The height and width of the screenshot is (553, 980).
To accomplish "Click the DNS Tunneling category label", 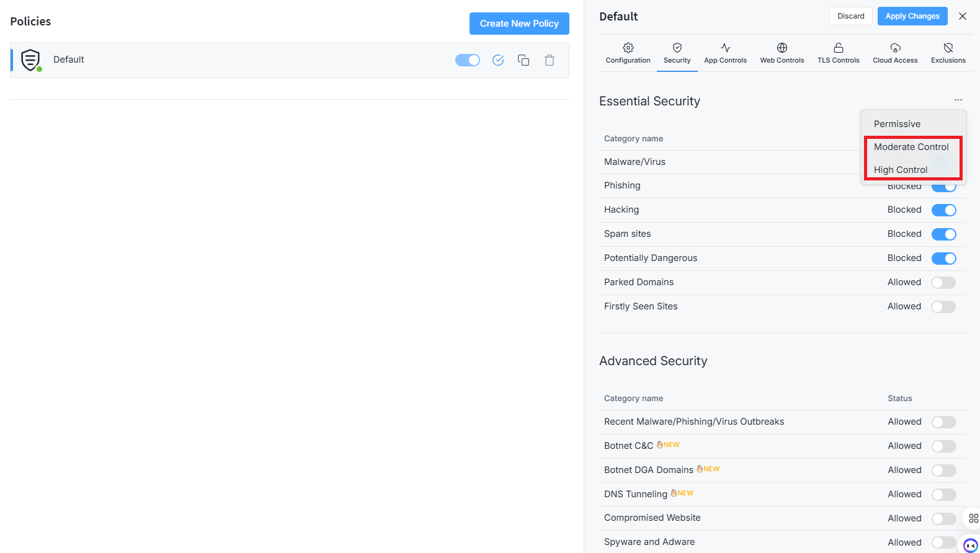I will [x=636, y=494].
